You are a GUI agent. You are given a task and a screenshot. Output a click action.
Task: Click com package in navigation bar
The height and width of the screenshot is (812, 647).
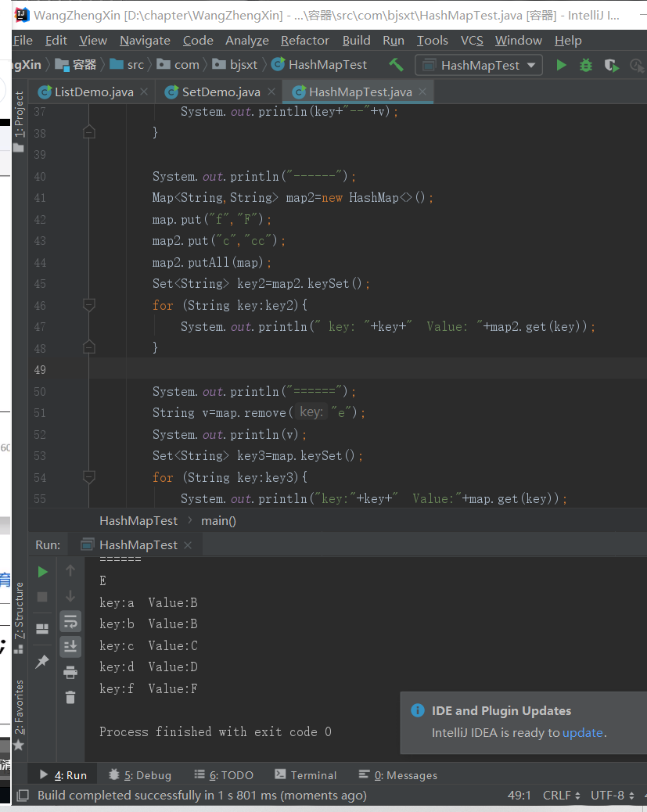tap(178, 65)
